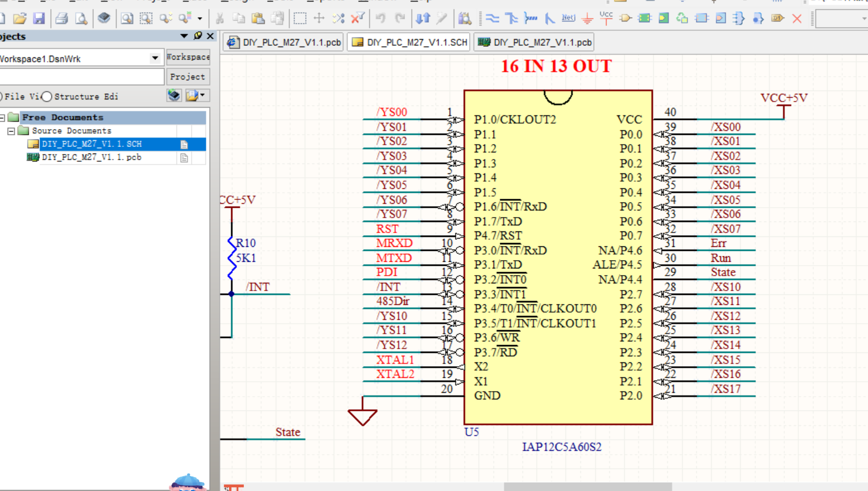The width and height of the screenshot is (868, 491).
Task: Open Print Preview from the toolbar
Action: click(81, 18)
